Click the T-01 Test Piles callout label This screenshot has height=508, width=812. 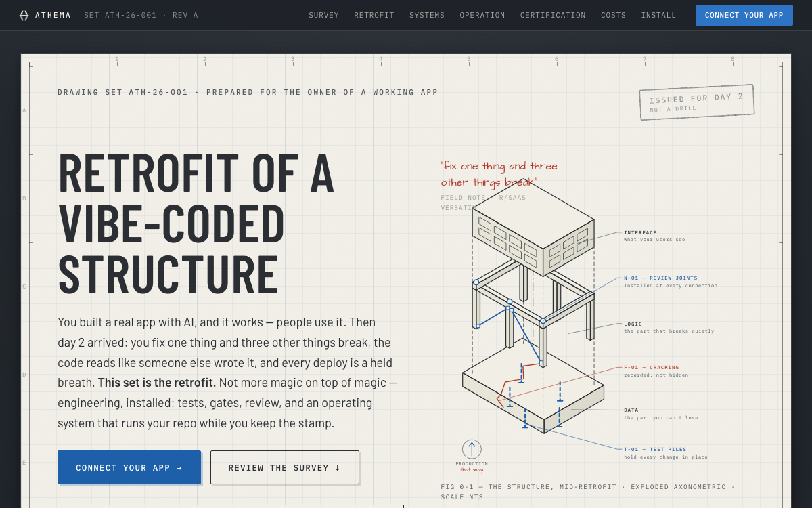tap(655, 449)
